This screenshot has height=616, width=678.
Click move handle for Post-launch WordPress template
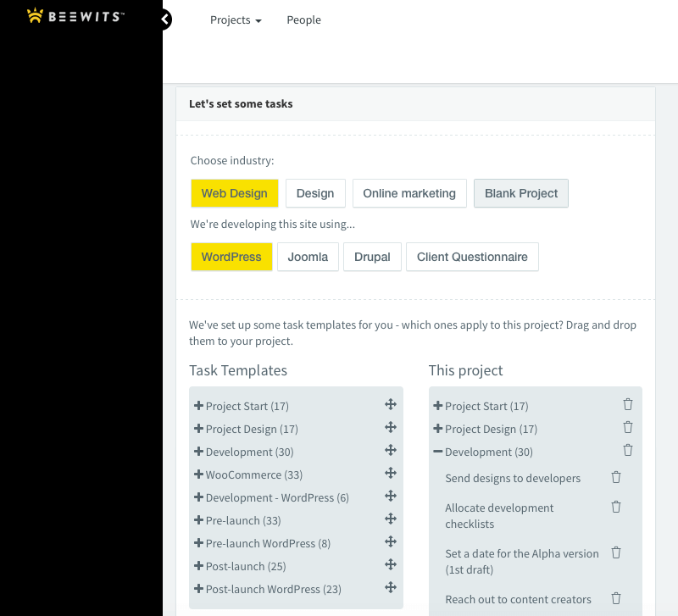(391, 588)
